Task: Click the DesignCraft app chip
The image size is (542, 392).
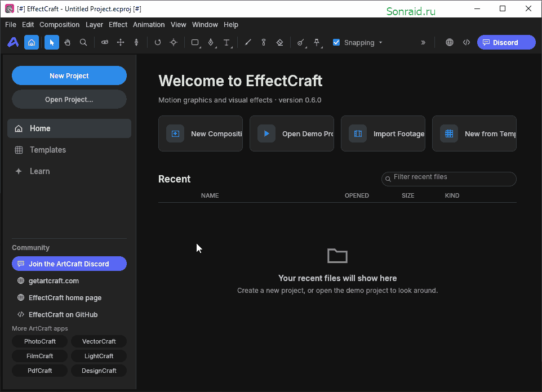Action: [x=99, y=371]
